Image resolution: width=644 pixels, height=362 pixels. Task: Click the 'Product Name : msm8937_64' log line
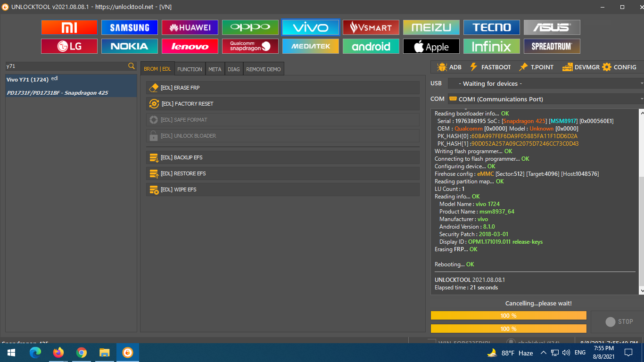[x=477, y=212]
